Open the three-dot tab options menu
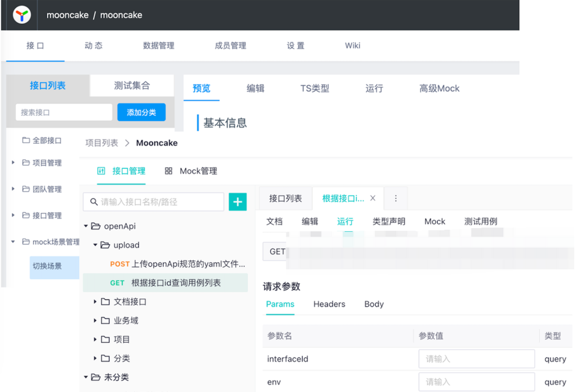This screenshot has height=392, width=579. tap(396, 198)
